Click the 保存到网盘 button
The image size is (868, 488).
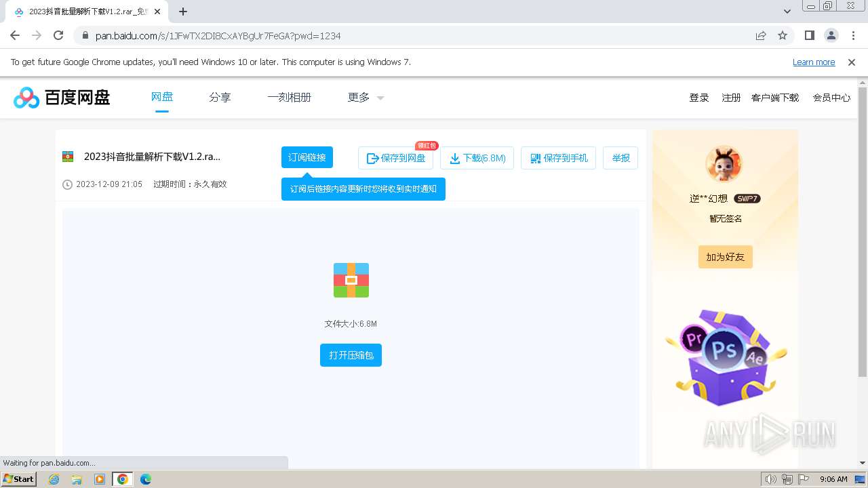tap(395, 158)
